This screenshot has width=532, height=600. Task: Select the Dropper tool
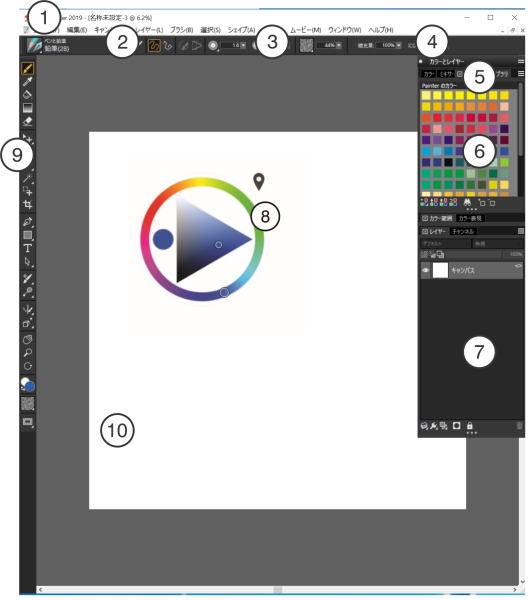(28, 82)
